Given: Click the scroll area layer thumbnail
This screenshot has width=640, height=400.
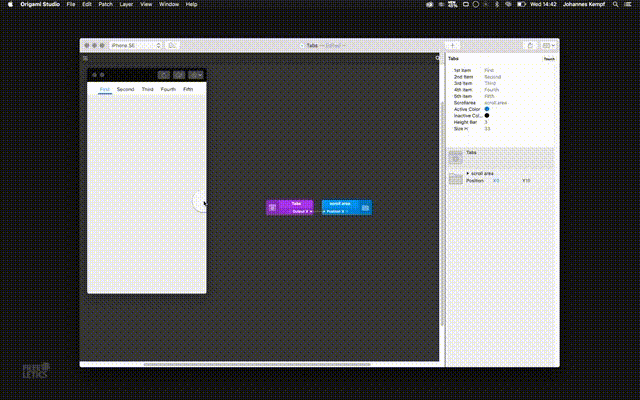Looking at the screenshot, I should 456,178.
